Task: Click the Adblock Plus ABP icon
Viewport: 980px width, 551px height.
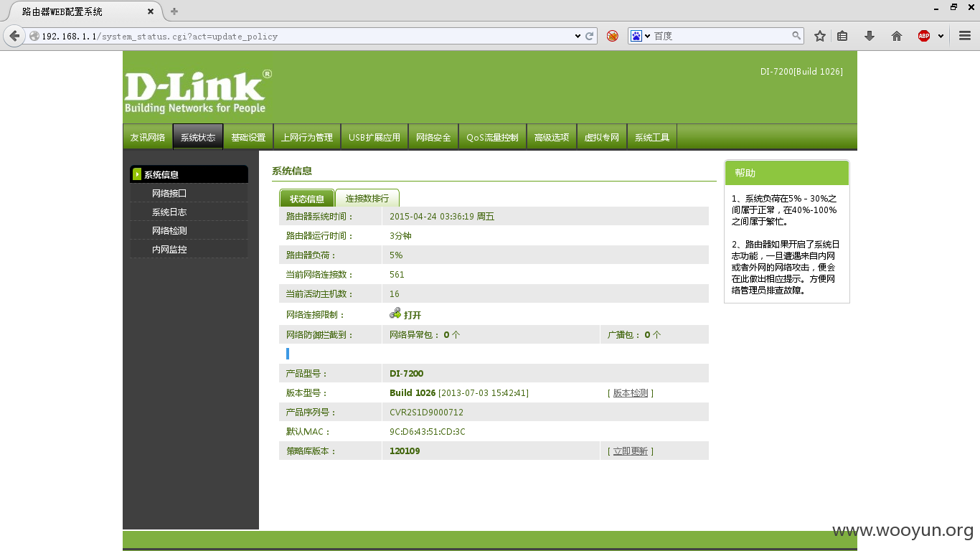Action: pos(924,36)
